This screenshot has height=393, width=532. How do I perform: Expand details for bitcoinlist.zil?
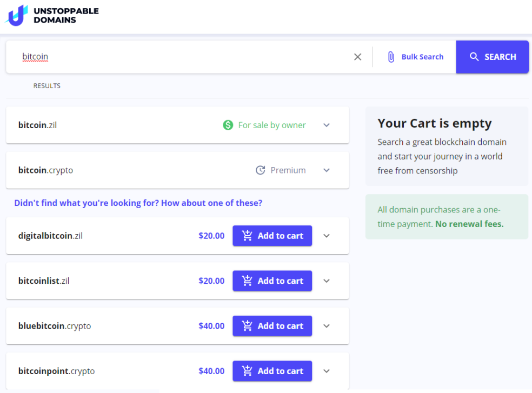click(x=327, y=281)
